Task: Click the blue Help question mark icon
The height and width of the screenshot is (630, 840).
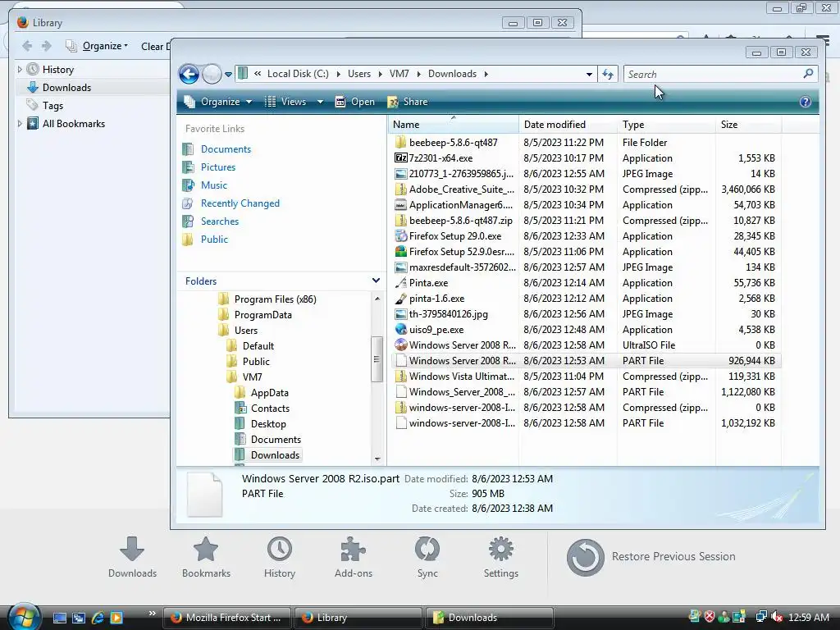Action: pyautogui.click(x=805, y=102)
